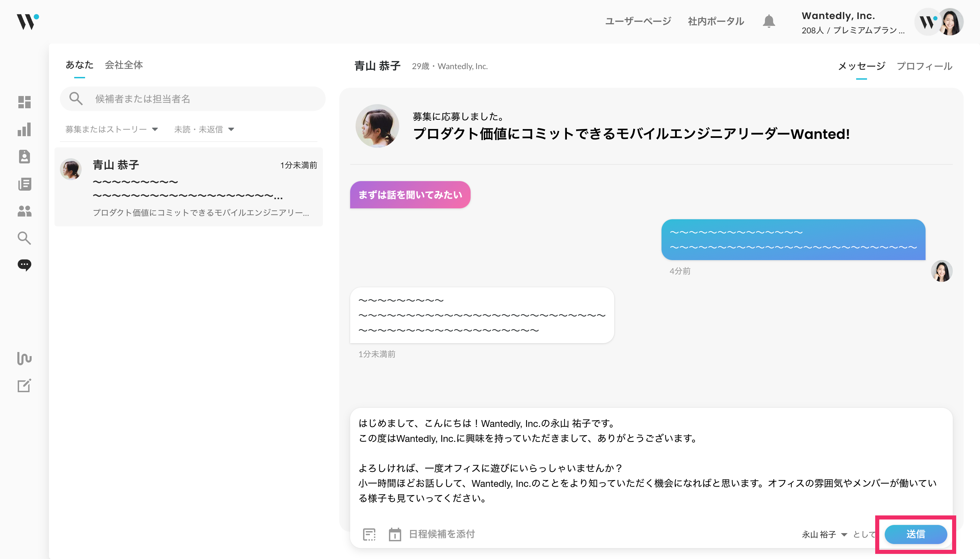Open the job title プロダクト価値にコミットできる... link
This screenshot has height=559, width=980.
click(631, 134)
